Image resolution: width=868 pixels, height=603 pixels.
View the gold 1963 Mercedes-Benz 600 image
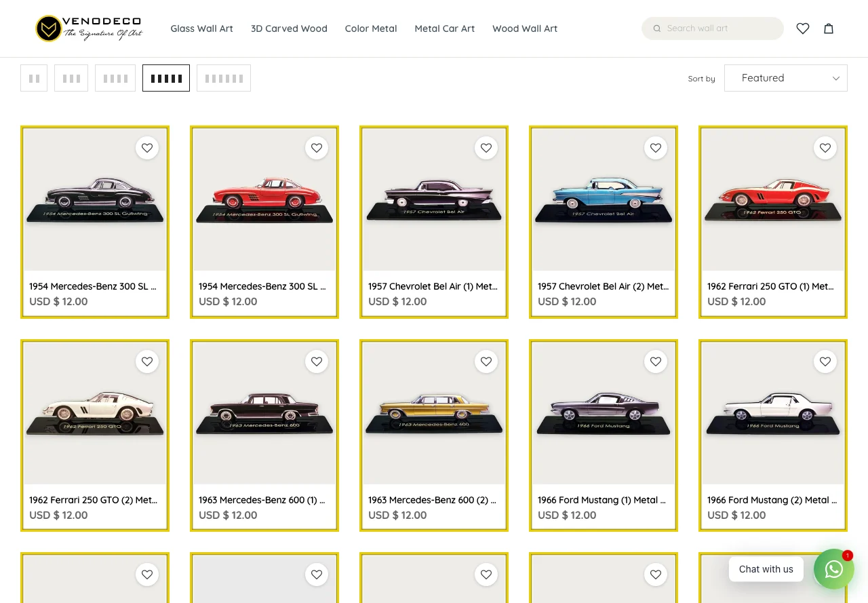coord(434,414)
